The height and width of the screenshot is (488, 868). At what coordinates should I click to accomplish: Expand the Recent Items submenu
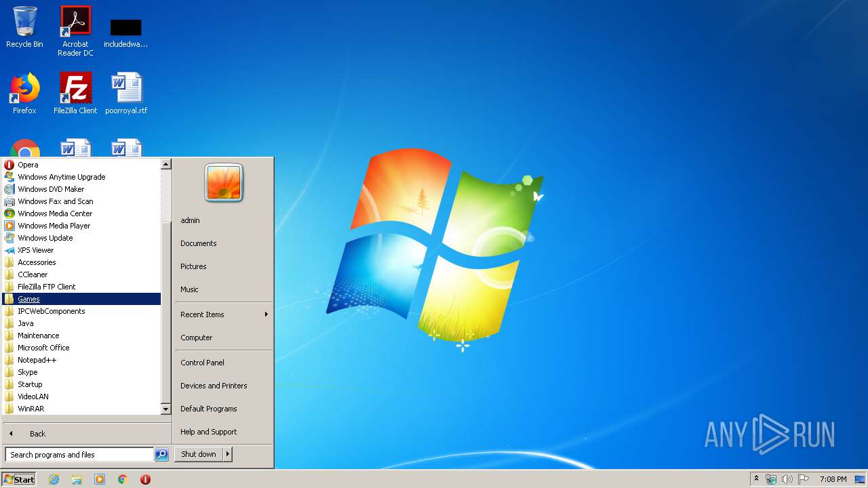point(224,314)
